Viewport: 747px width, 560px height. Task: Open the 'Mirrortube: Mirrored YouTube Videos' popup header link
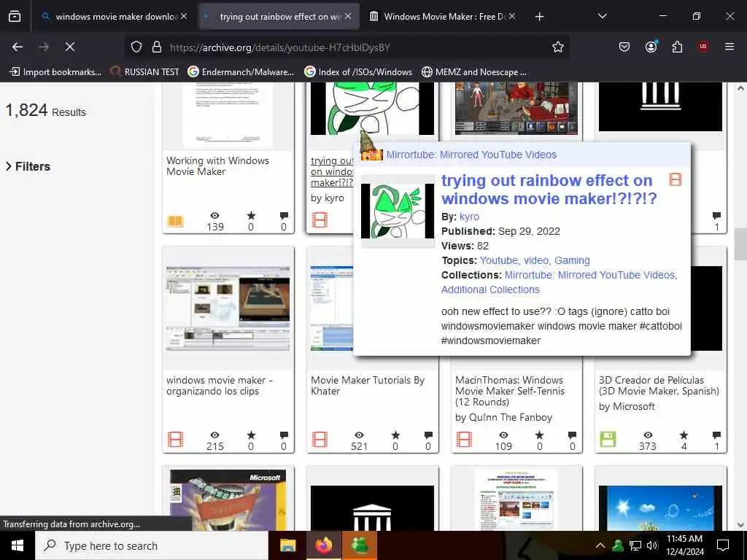pos(471,155)
